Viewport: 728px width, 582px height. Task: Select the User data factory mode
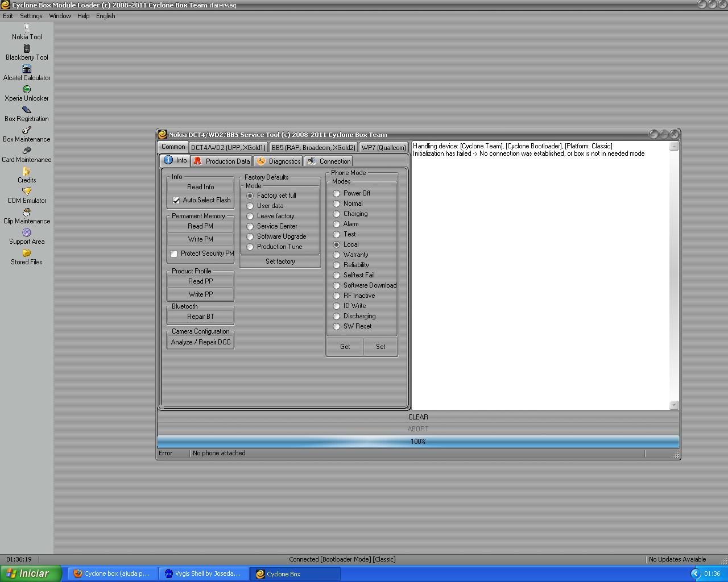coord(250,206)
